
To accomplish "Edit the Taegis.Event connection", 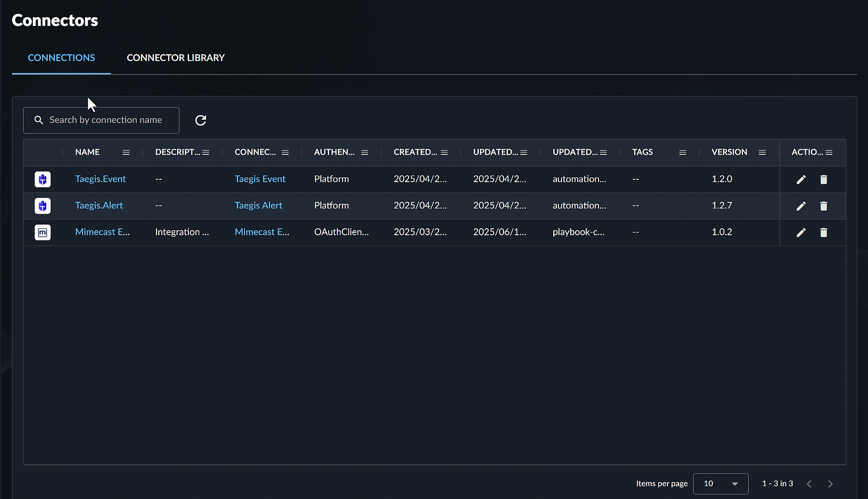I will (x=801, y=179).
